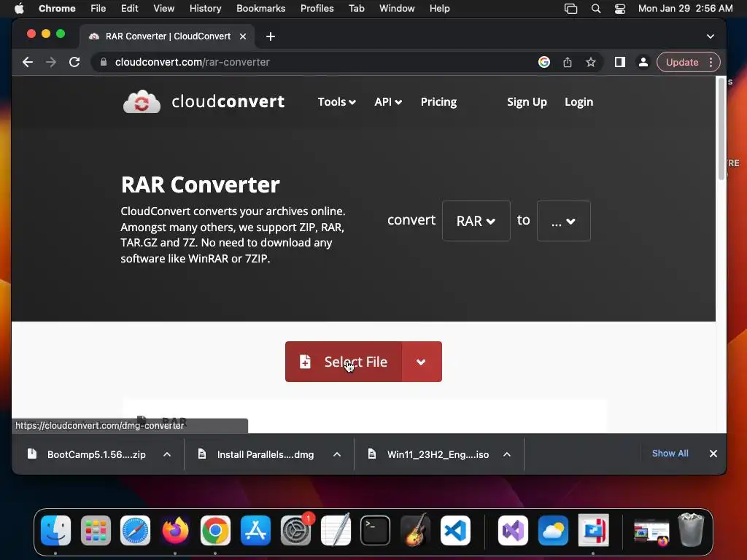Viewport: 747px width, 560px height.
Task: Open the purple Visual Studio dock icon
Action: pos(513,531)
